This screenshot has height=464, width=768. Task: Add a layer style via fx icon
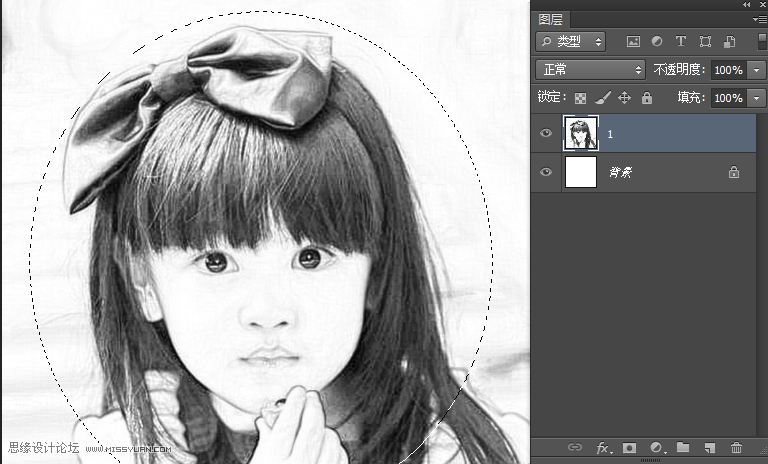pyautogui.click(x=603, y=448)
